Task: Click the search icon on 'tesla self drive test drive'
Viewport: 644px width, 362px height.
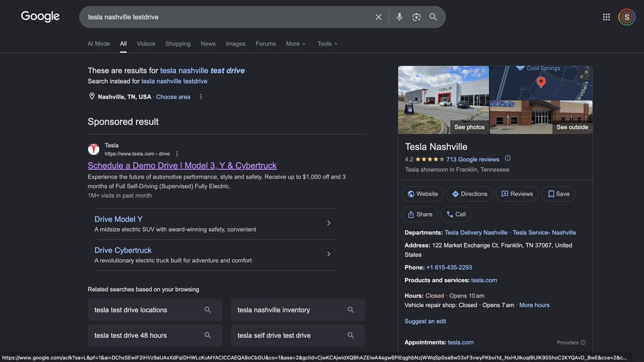Action: 351,335
